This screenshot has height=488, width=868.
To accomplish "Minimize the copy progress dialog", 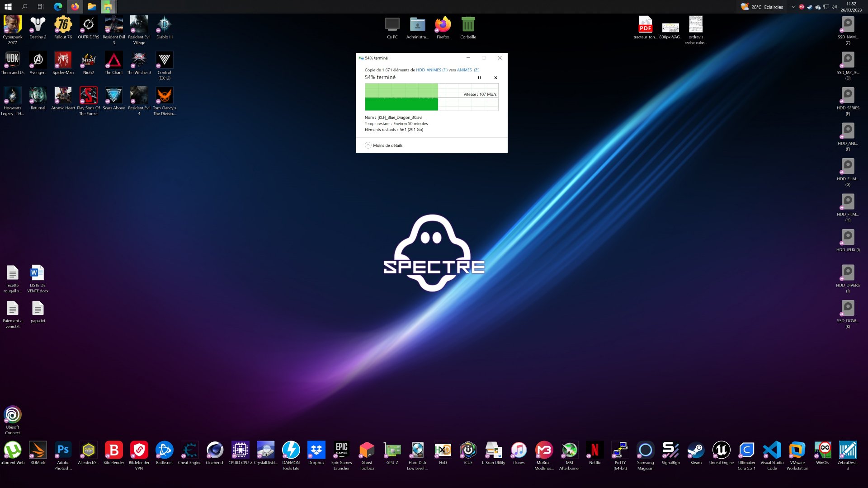I will pos(468,58).
